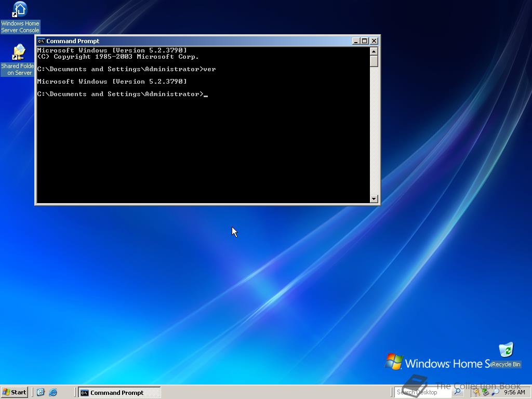This screenshot has width=532, height=399.
Task: Click scroll up arrow in Command Prompt
Action: [374, 51]
